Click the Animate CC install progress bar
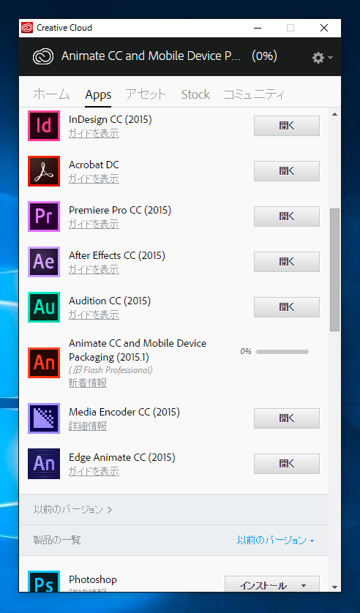The width and height of the screenshot is (360, 613). coord(282,352)
